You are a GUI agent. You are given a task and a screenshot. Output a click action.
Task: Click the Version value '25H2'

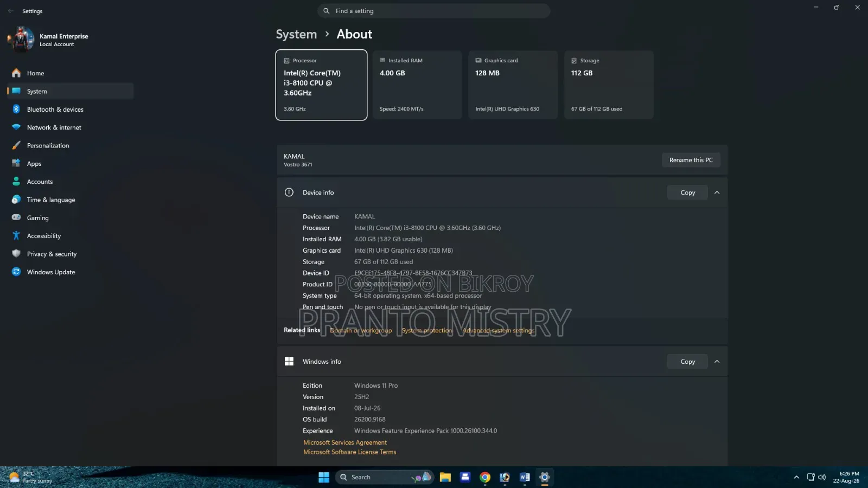362,397
